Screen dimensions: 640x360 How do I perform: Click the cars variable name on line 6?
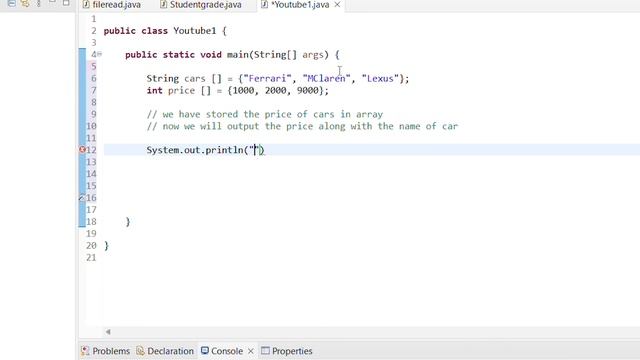click(x=195, y=78)
